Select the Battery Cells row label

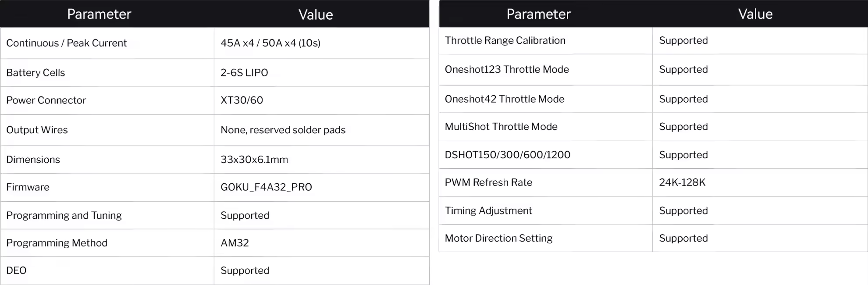36,73
